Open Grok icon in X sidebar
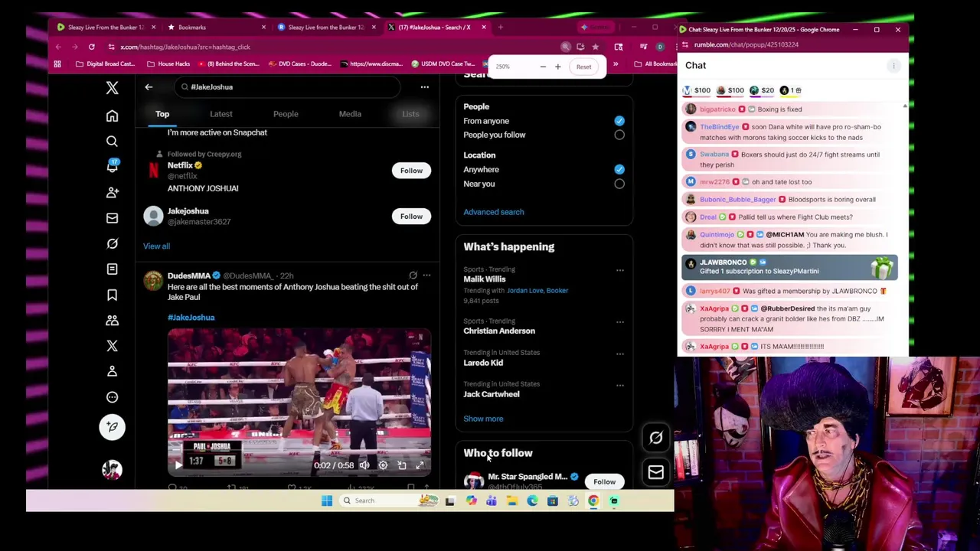 (x=112, y=243)
